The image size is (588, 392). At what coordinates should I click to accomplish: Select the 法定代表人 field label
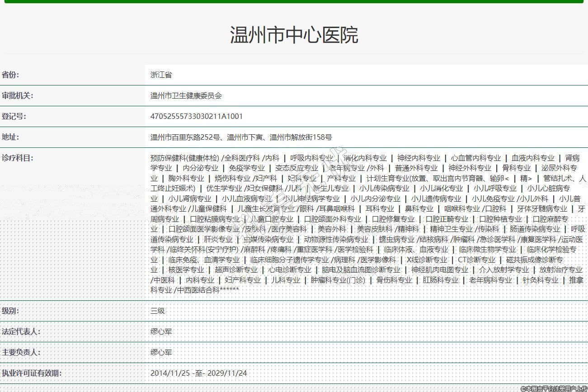(21, 332)
